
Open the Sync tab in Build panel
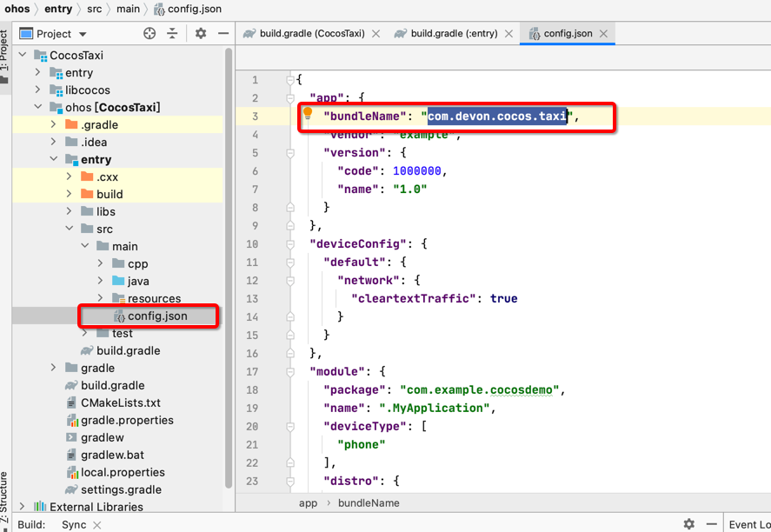click(x=74, y=524)
